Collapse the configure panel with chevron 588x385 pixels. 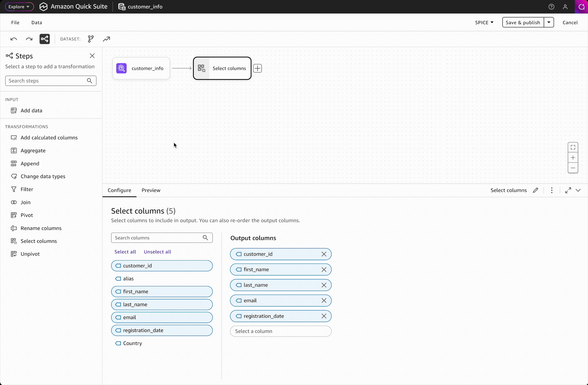pos(578,190)
